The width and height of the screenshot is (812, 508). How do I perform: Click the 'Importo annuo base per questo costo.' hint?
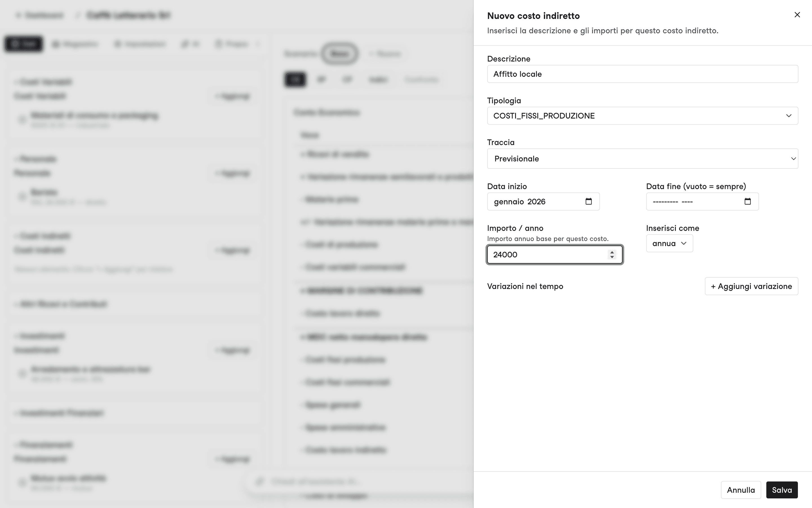(548, 238)
